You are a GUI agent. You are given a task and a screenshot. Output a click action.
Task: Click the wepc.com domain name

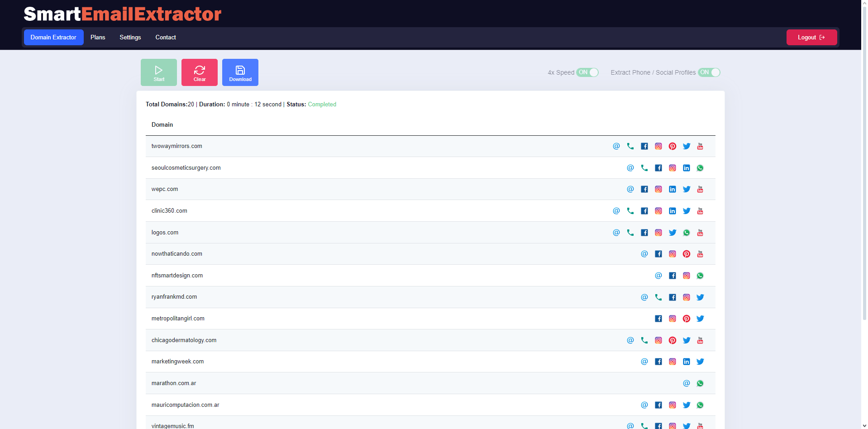pyautogui.click(x=165, y=189)
